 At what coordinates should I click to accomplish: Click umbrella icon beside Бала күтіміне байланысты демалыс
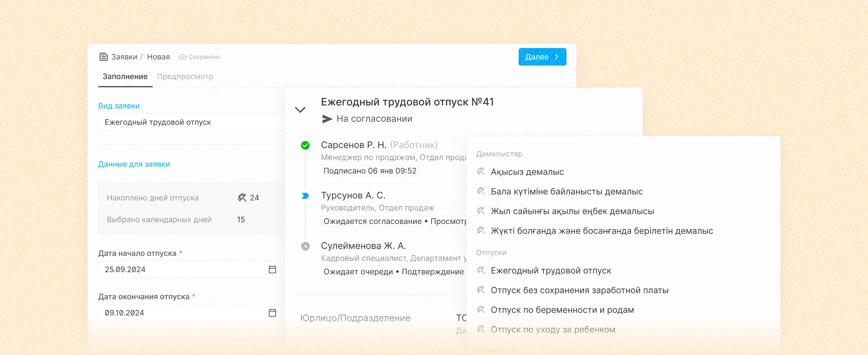pos(481,191)
